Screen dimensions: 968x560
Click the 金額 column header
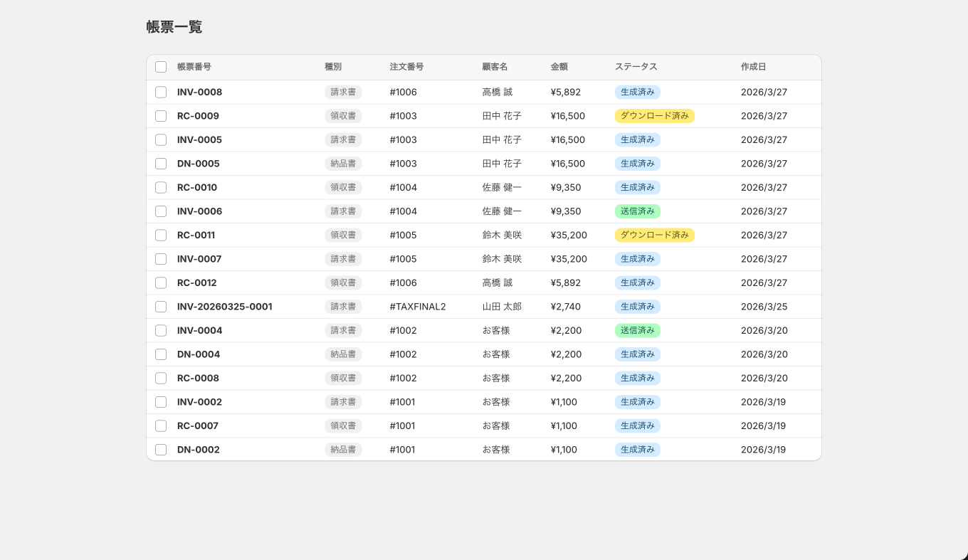559,67
